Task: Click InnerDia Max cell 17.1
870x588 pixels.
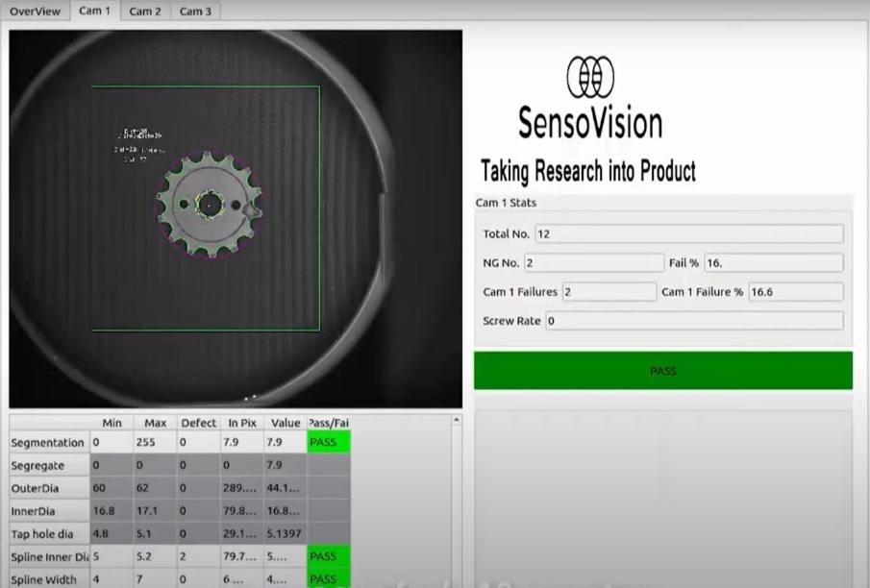Action: [x=156, y=510]
